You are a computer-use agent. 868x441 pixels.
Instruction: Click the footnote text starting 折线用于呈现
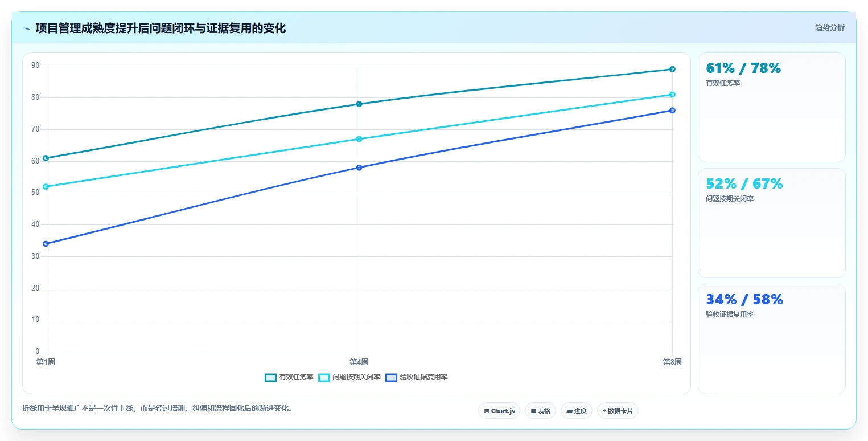pos(157,409)
